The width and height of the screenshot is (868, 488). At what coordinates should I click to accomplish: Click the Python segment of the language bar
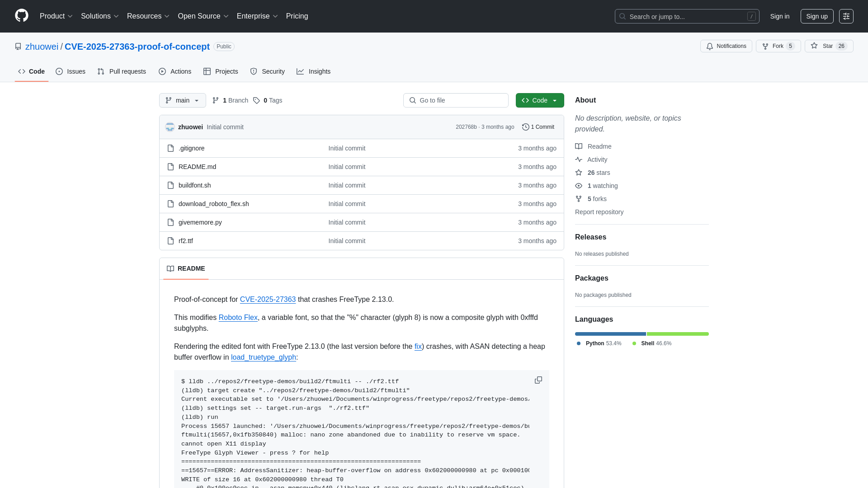click(610, 334)
